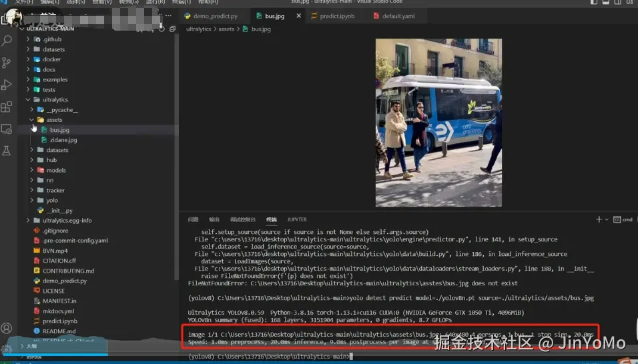Viewport: 638px width, 364px height.
Task: Open the MANIFEST.in file
Action: click(x=59, y=301)
